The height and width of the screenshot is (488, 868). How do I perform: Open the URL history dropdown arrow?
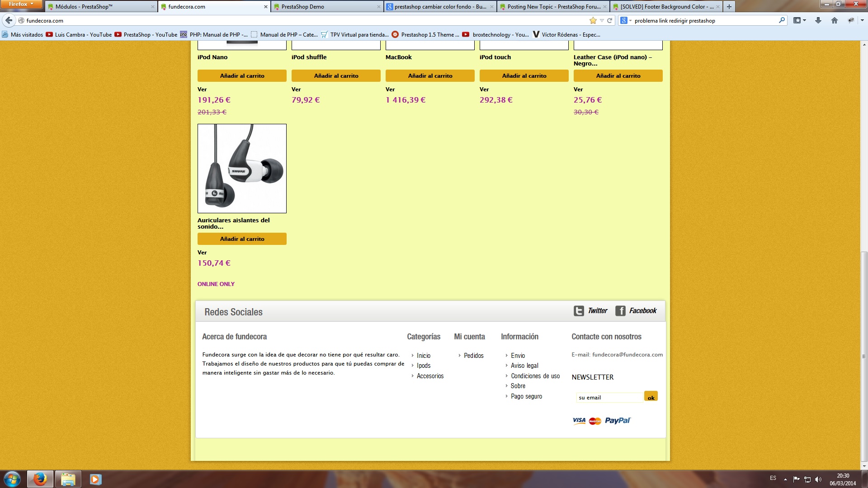[602, 20]
